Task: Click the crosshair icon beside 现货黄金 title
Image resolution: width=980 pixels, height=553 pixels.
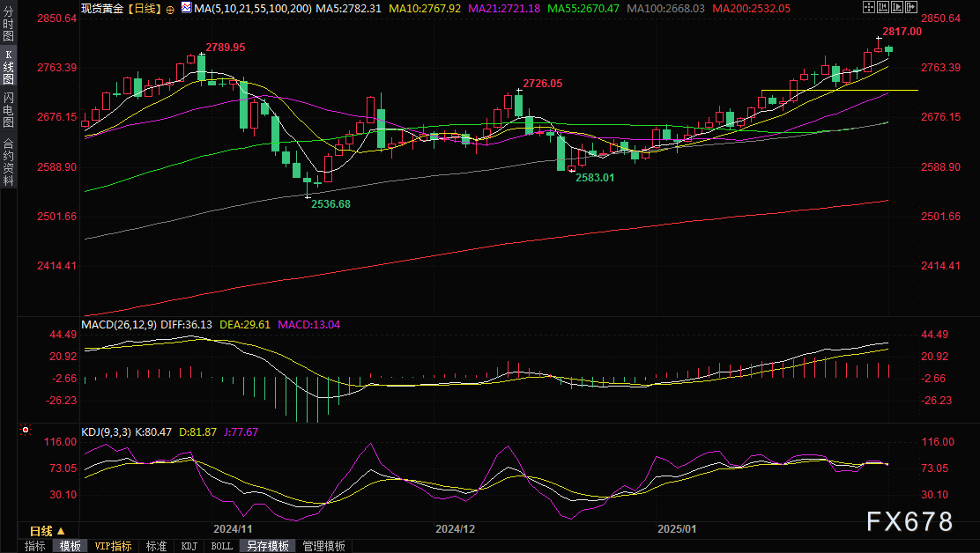Action: (x=170, y=8)
